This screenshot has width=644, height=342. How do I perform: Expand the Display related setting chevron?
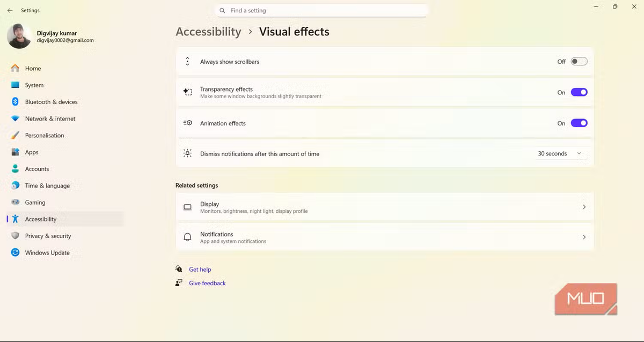tap(584, 207)
